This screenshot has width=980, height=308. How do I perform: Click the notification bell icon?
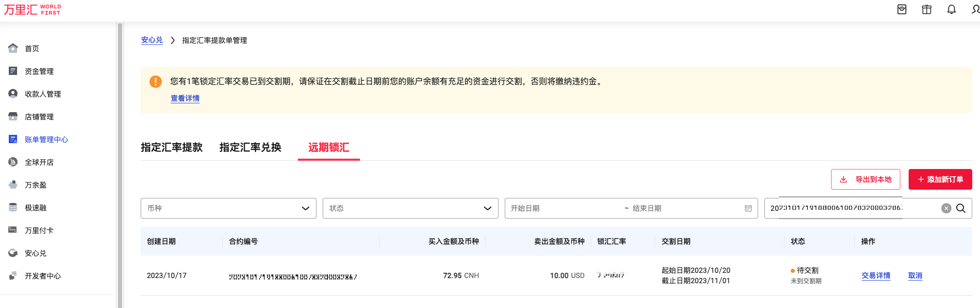tap(951, 10)
